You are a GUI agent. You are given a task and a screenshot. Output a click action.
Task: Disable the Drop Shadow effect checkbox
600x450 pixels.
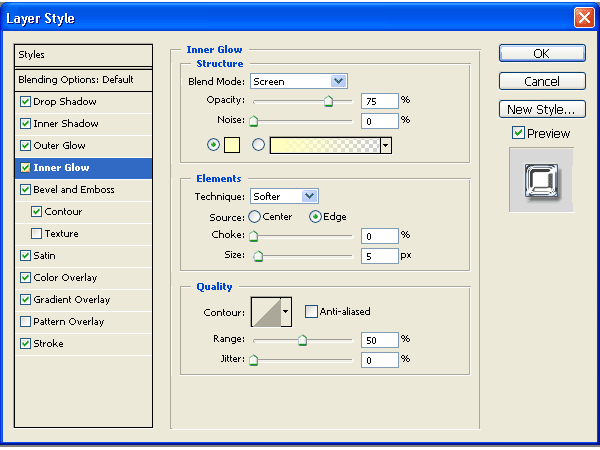pos(25,102)
